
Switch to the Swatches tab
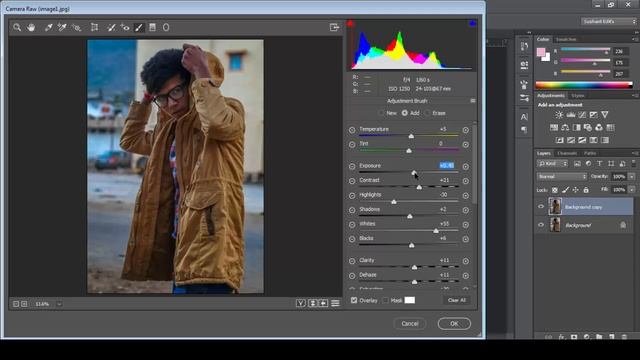tap(566, 39)
